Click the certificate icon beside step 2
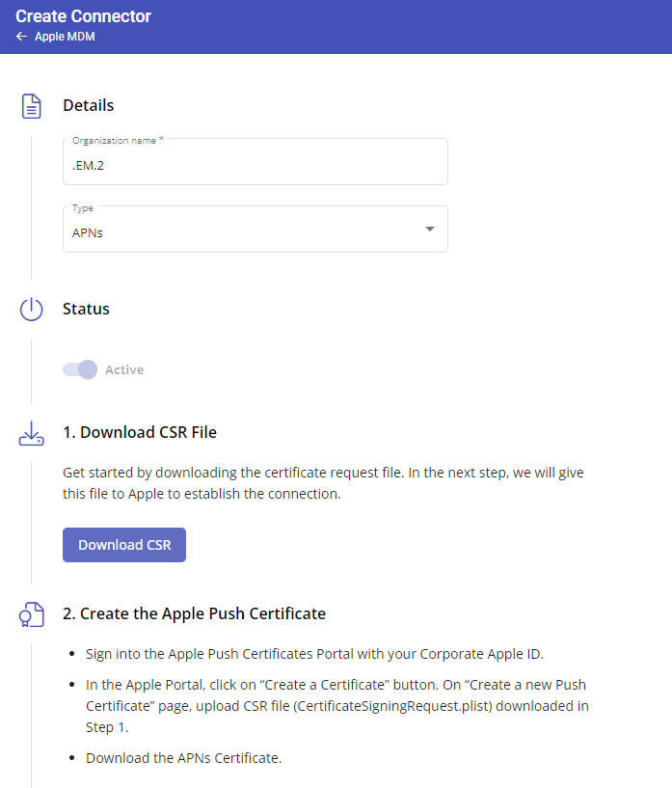The width and height of the screenshot is (672, 788). 31,614
